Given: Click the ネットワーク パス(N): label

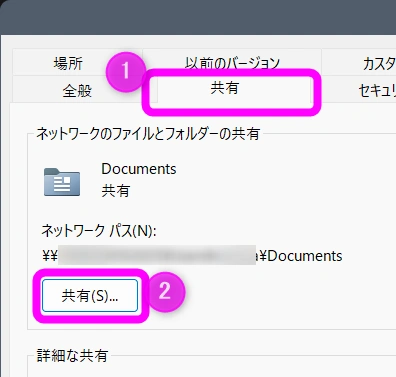Looking at the screenshot, I should 99,231.
